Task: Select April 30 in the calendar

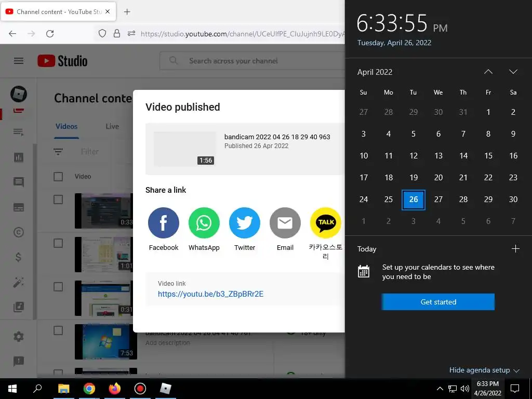Action: tap(513, 199)
